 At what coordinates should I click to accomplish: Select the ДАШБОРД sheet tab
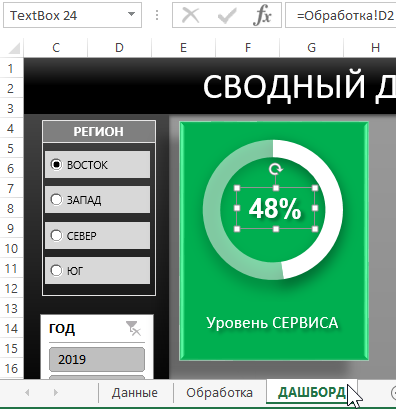[x=312, y=393]
